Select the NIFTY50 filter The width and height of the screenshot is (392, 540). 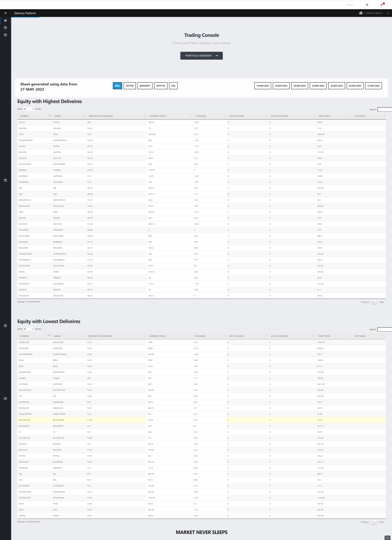pyautogui.click(x=130, y=86)
